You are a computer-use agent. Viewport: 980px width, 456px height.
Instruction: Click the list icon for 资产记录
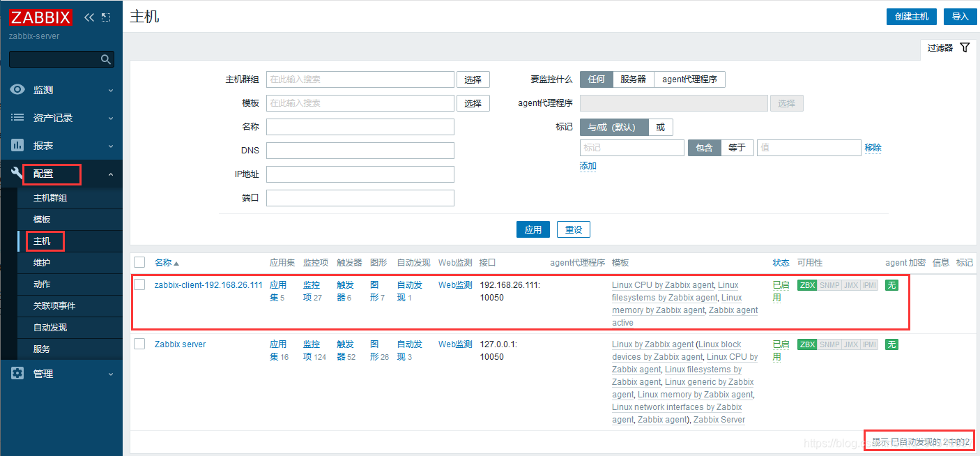(x=17, y=118)
